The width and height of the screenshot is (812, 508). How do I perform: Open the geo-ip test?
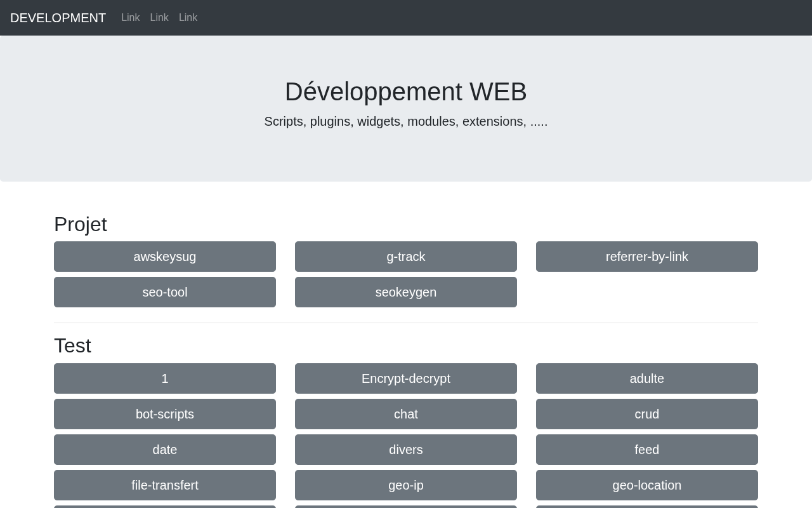(406, 485)
